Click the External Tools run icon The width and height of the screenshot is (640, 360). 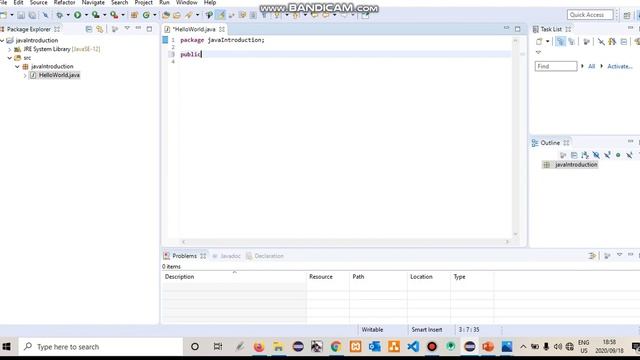(x=114, y=15)
